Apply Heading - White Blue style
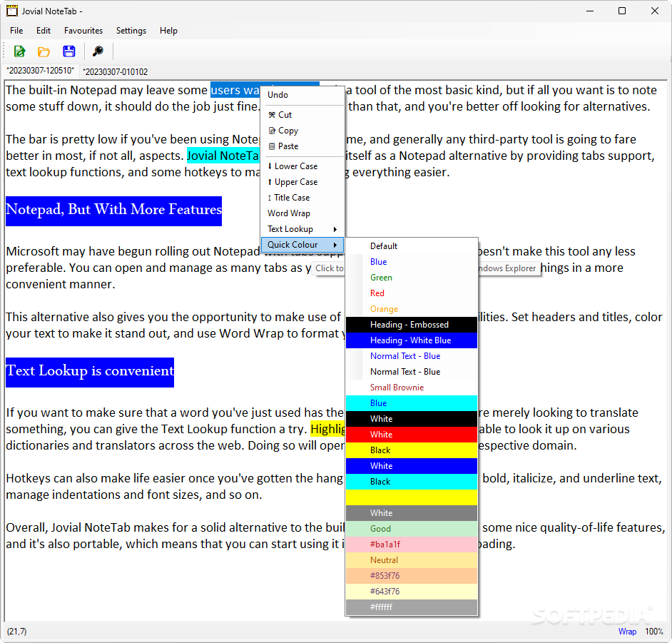This screenshot has width=672, height=643. [x=412, y=340]
